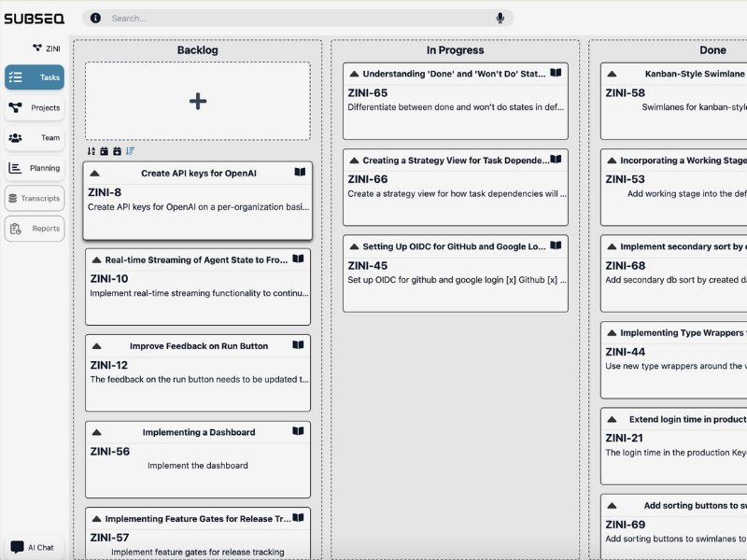Open the Tasks section in sidebar
Viewport: 747px width, 560px height.
[35, 77]
